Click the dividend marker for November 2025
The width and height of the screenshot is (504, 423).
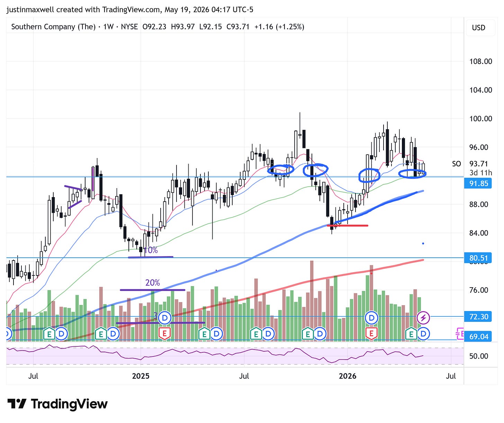pos(320,334)
